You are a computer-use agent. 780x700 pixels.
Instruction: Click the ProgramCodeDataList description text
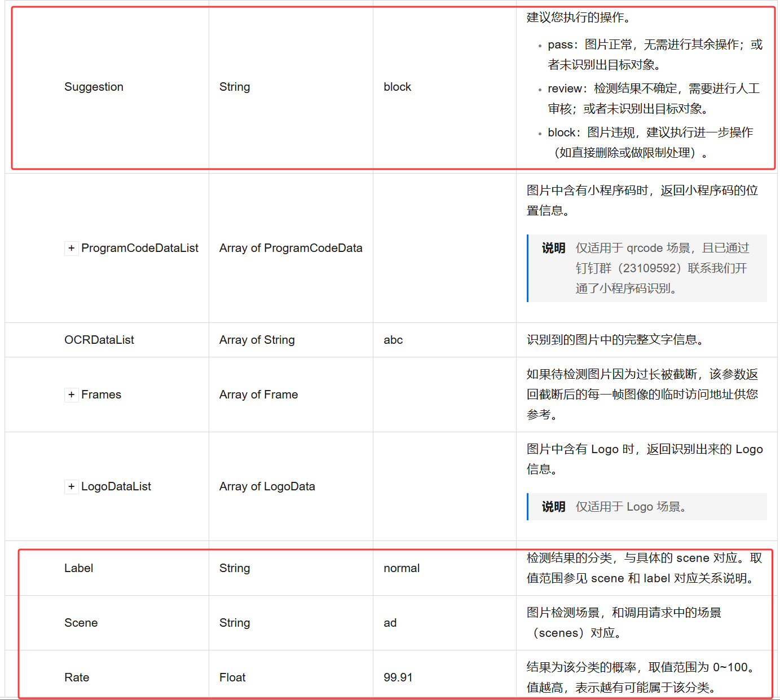642,201
